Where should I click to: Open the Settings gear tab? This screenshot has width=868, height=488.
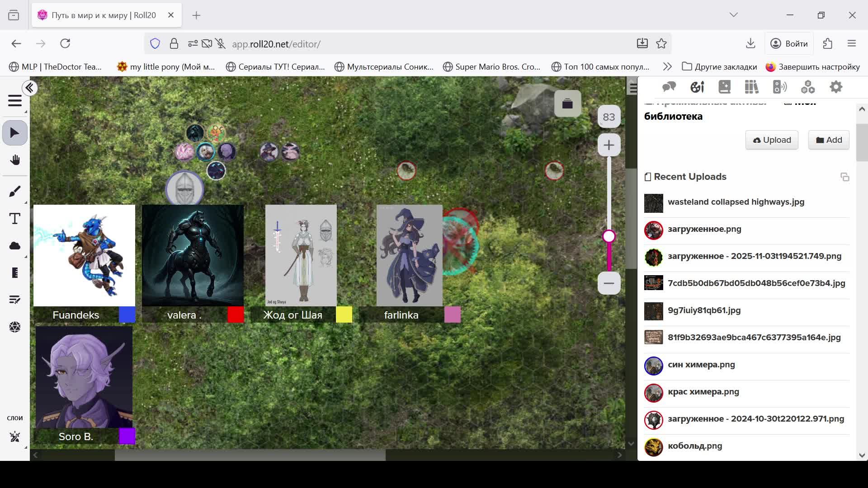(836, 87)
